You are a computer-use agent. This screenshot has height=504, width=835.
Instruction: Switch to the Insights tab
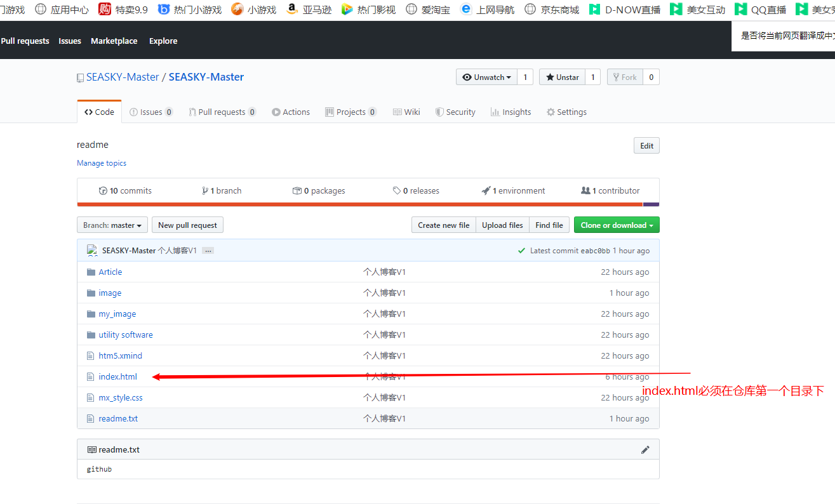pos(511,112)
